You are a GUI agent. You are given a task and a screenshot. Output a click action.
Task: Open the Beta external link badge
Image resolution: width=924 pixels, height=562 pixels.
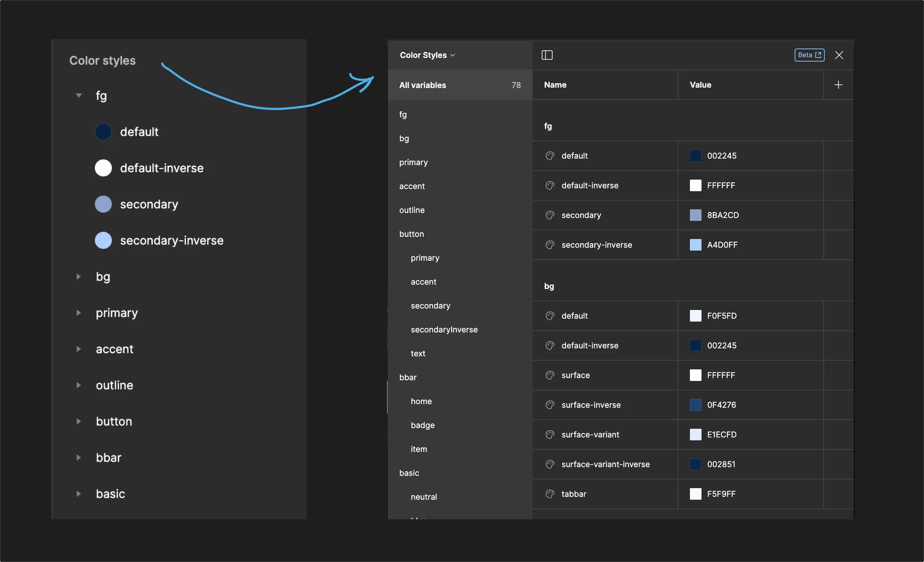[x=809, y=55]
